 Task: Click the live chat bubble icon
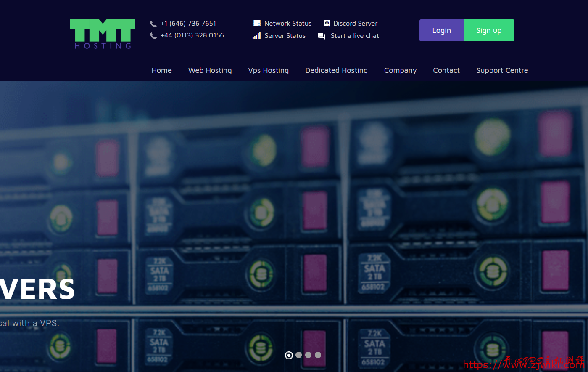pos(322,36)
